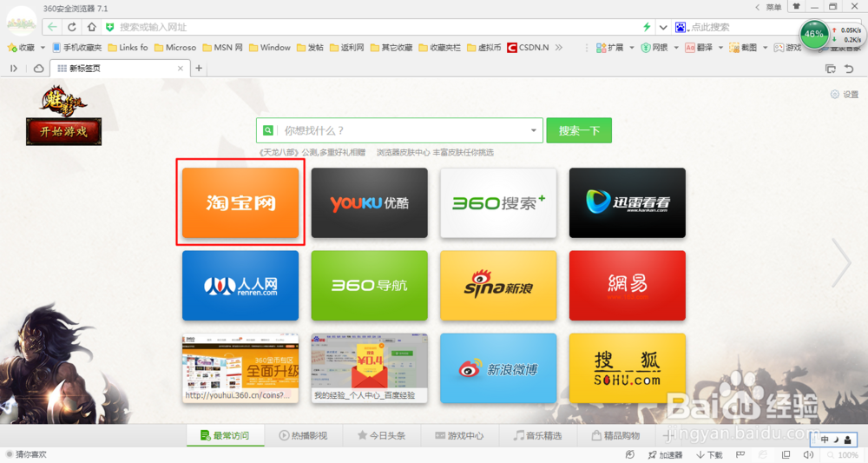Click the skin (shirt) icon in title bar
Screen dimensions: 868x463
tap(797, 7)
